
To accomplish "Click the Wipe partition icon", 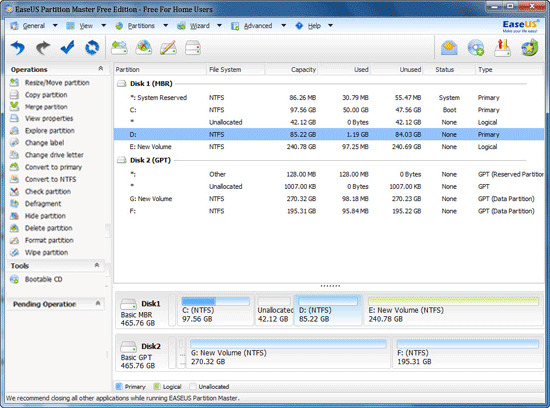I will point(14,252).
